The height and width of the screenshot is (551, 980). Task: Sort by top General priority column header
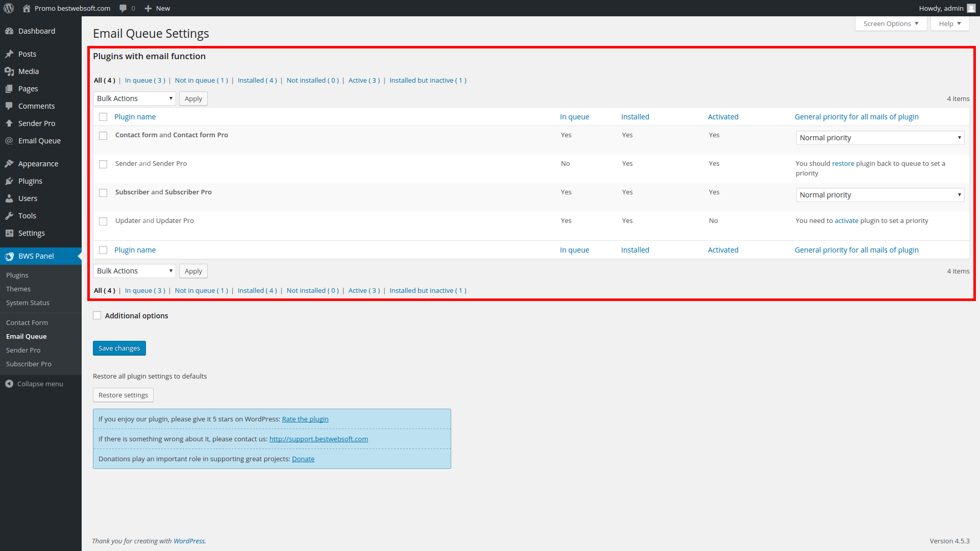(x=856, y=117)
